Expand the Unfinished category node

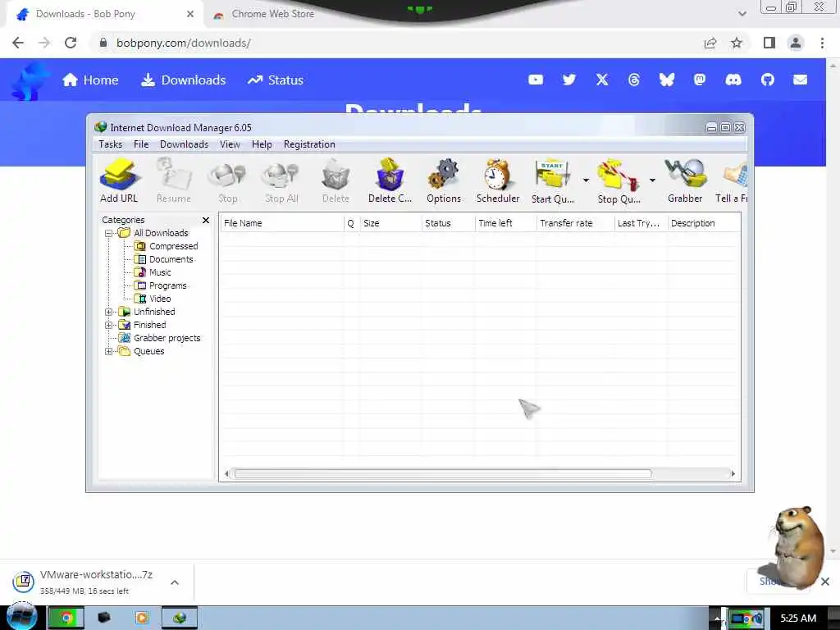pos(109,312)
